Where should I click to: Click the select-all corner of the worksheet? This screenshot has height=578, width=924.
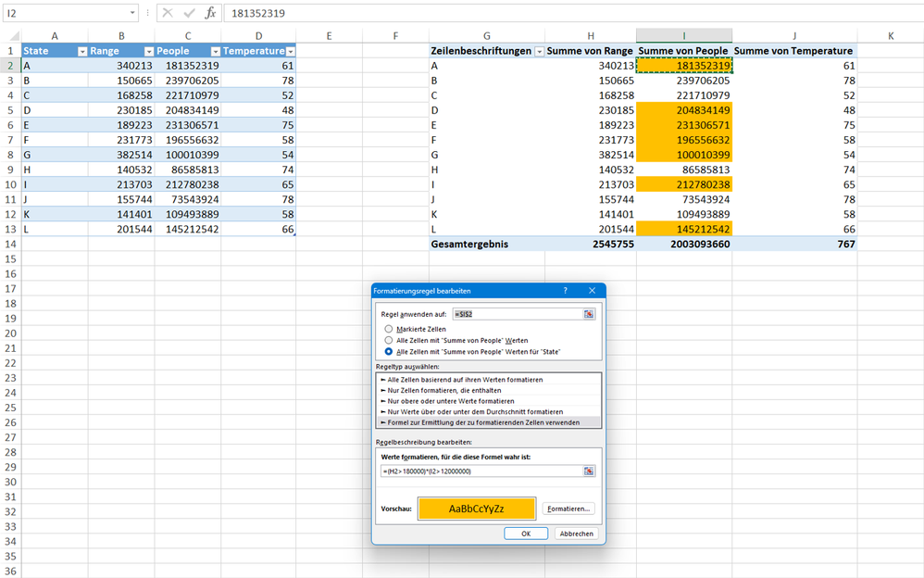pyautogui.click(x=10, y=36)
